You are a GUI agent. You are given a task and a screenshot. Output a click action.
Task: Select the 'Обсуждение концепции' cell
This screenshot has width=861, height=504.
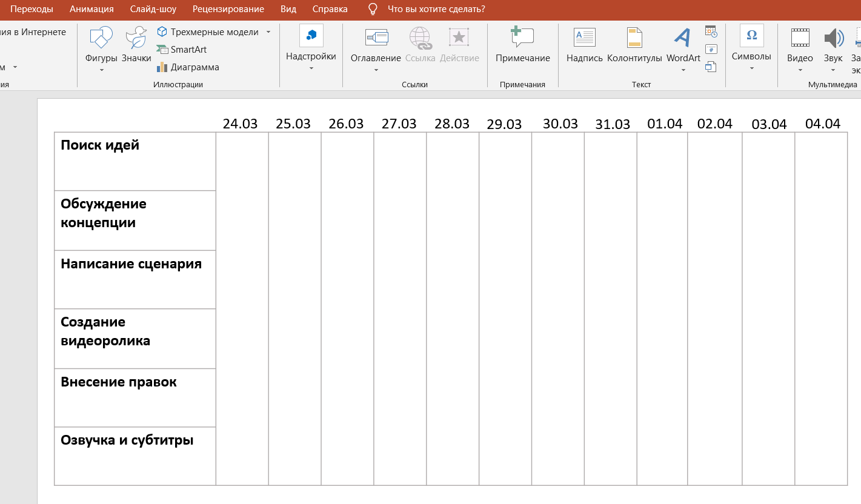pyautogui.click(x=135, y=220)
